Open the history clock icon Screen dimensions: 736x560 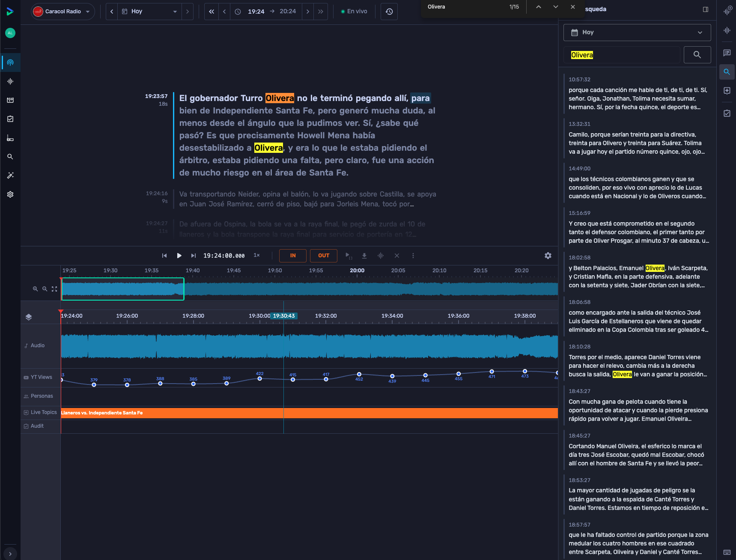click(389, 12)
